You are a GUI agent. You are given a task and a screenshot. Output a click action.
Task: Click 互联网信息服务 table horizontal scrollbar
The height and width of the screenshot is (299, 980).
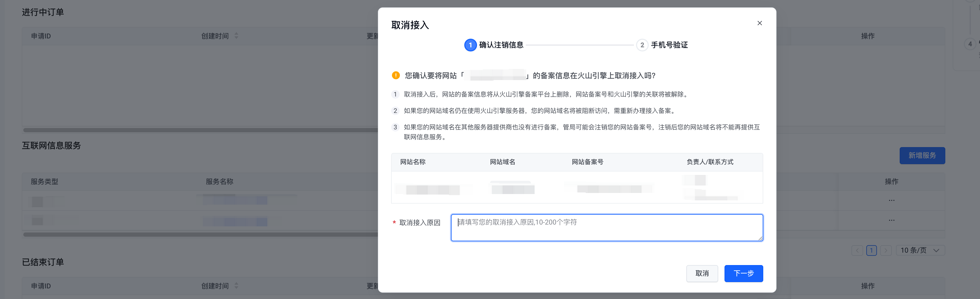200,235
